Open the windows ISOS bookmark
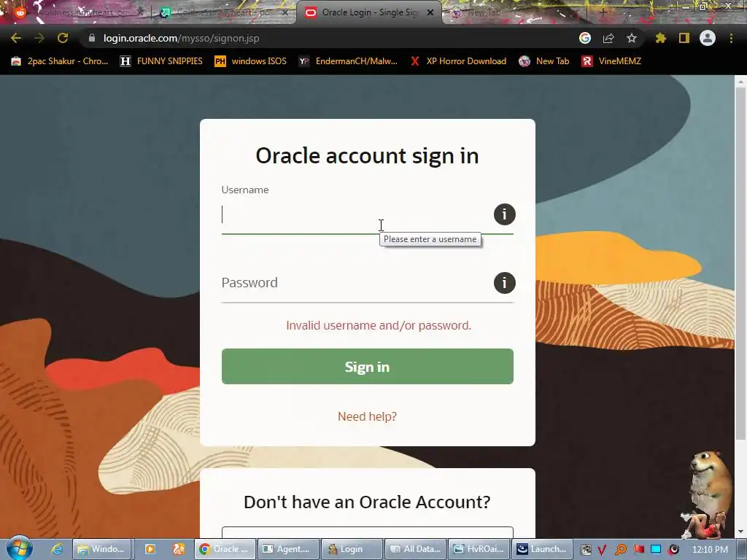 click(x=251, y=61)
